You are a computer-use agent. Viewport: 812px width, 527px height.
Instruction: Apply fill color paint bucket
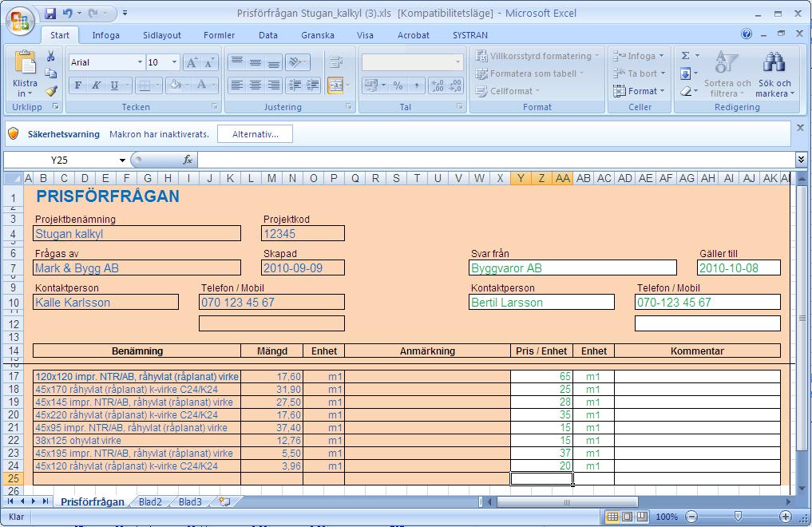(x=176, y=85)
